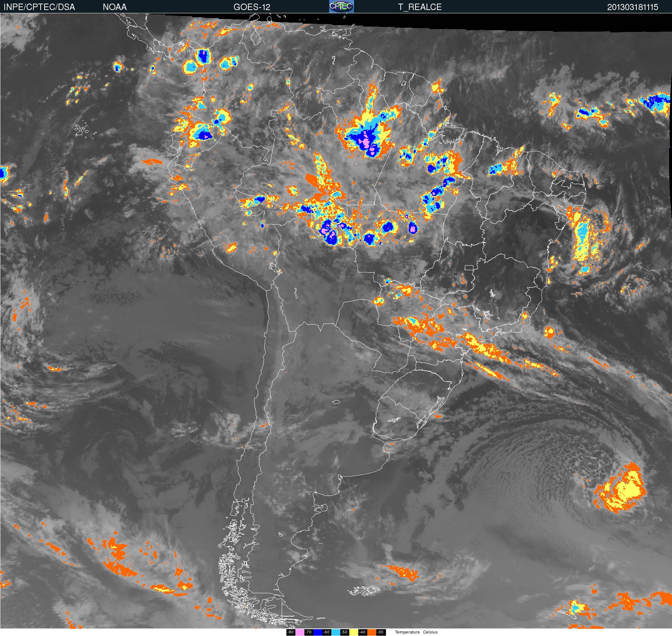Viewport: 672px width, 636px height.
Task: Click the pink legend swatch after -80
Action: tap(300, 632)
